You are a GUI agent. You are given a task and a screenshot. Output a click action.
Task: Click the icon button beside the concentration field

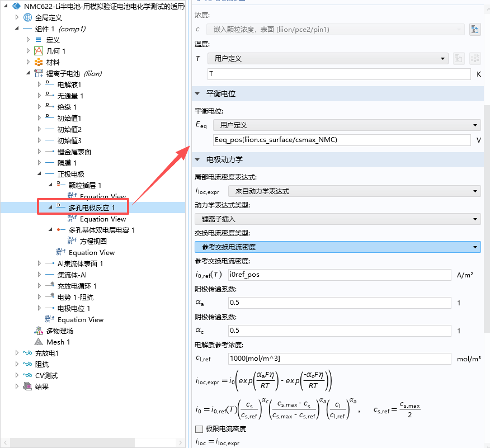(x=475, y=29)
